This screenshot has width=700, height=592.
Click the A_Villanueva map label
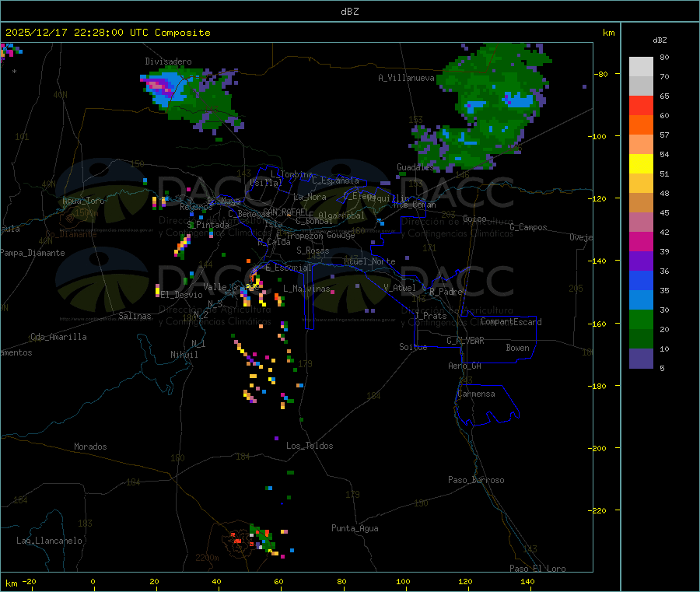(x=406, y=78)
